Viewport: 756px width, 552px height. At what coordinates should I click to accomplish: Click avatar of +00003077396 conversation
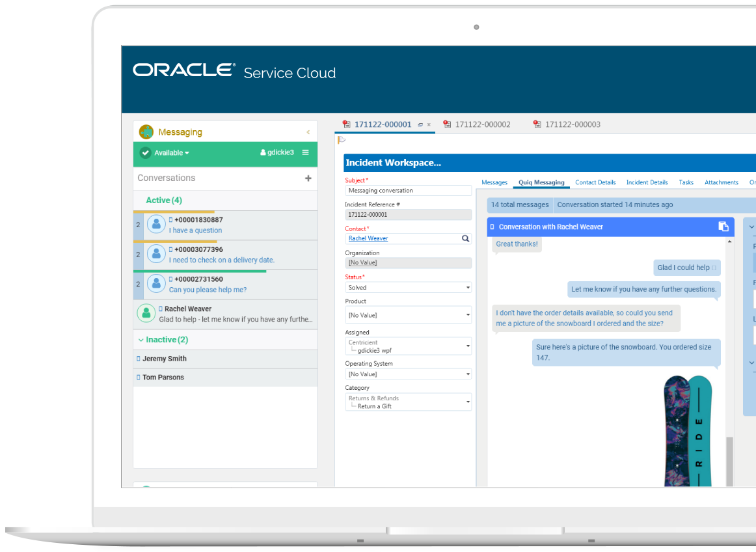(x=156, y=254)
